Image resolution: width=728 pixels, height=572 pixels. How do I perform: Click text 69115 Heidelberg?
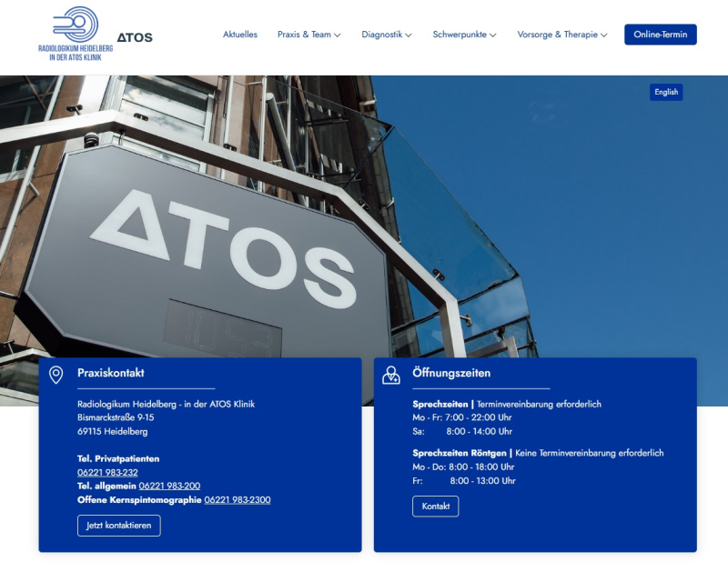(x=112, y=431)
